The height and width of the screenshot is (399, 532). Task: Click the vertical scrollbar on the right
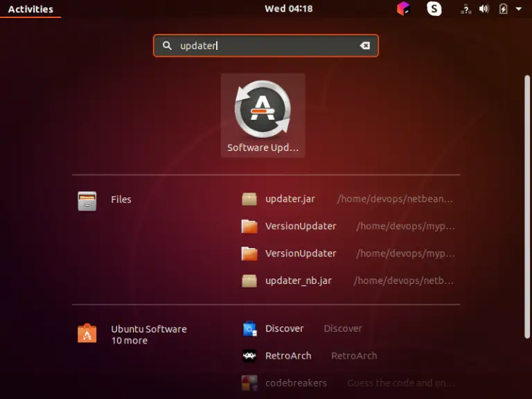coord(527,208)
